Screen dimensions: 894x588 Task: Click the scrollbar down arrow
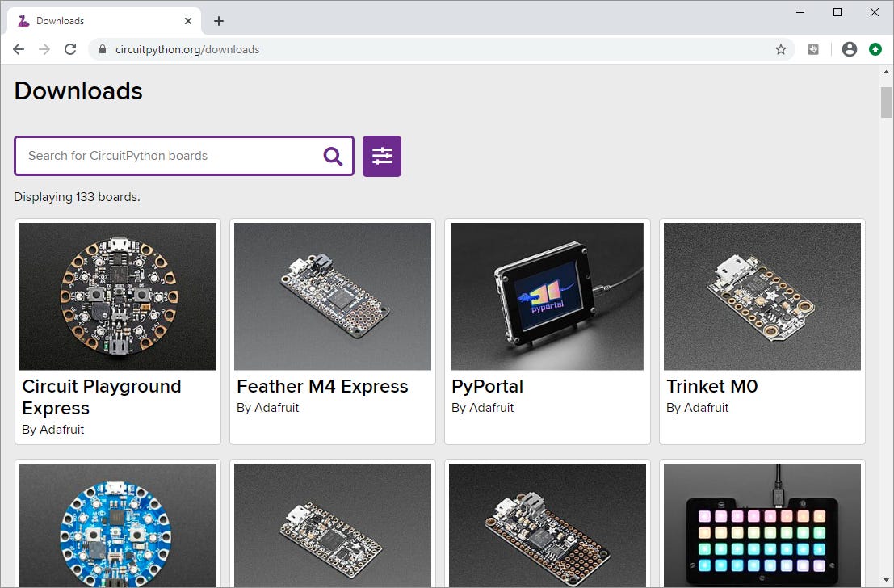tap(886, 582)
